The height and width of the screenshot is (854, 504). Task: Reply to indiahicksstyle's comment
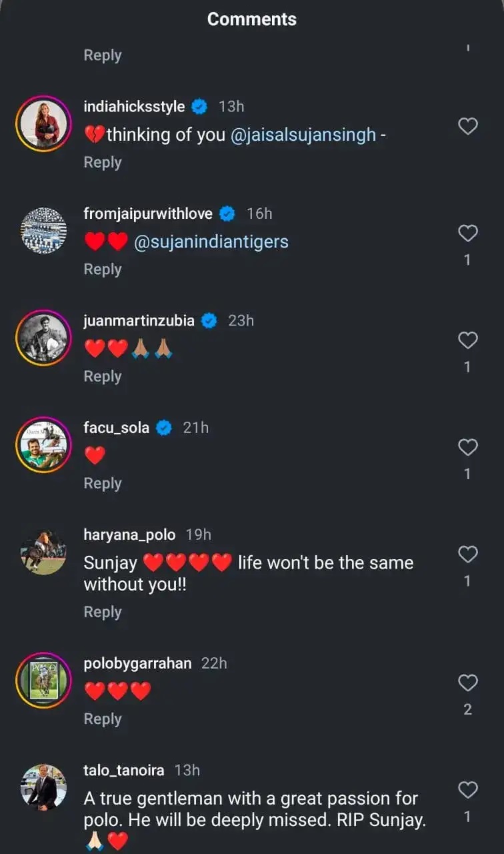[103, 162]
